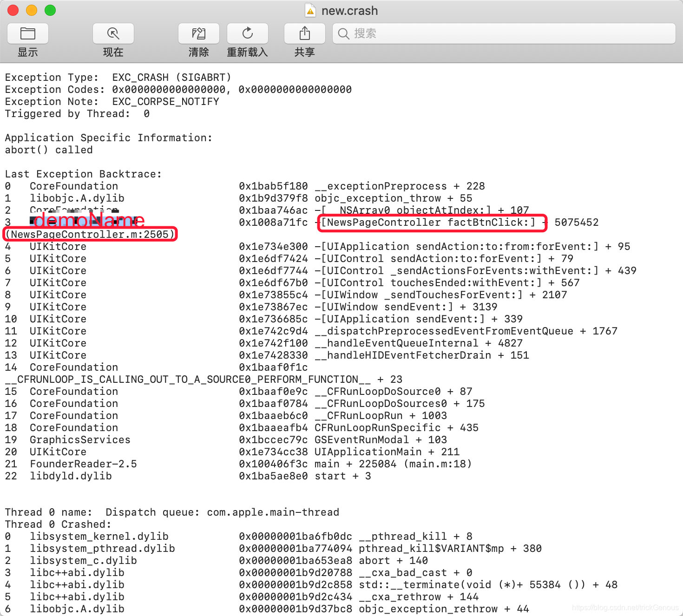Click 'Application Specific Information:' heading
This screenshot has width=683, height=616.
pos(109,138)
